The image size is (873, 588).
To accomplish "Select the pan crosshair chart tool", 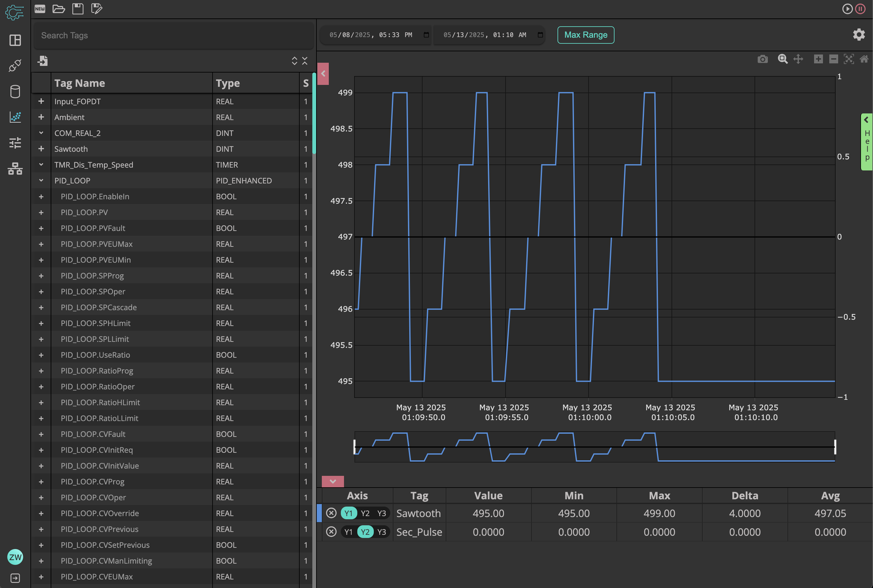I will click(x=798, y=59).
